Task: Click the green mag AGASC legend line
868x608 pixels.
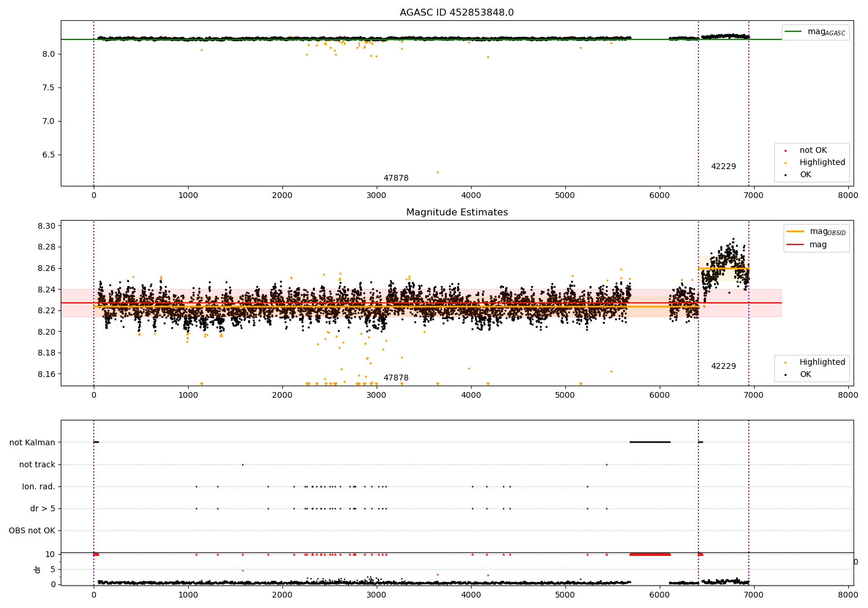Action: point(794,32)
